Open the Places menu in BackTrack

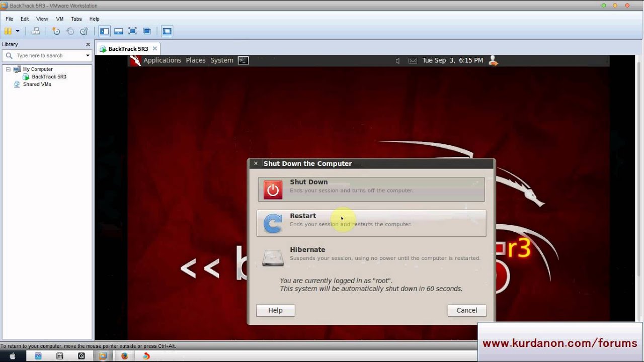coord(196,60)
